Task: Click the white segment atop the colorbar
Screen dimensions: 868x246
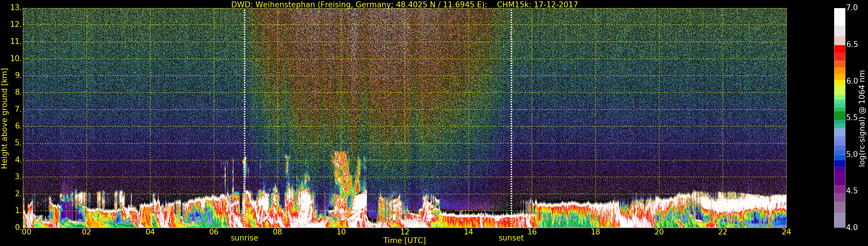Action: (x=840, y=17)
